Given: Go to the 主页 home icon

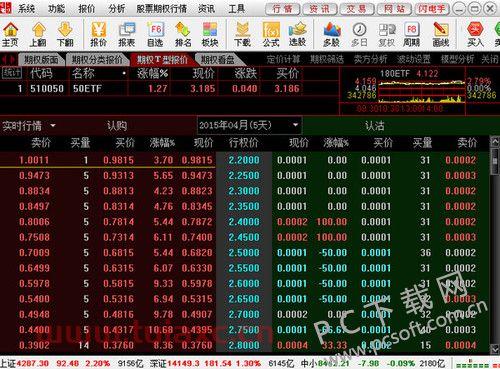Looking at the screenshot, I should pos(10,34).
